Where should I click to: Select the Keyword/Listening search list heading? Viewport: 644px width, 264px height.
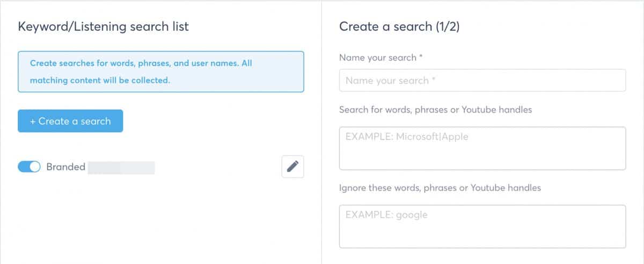click(104, 26)
